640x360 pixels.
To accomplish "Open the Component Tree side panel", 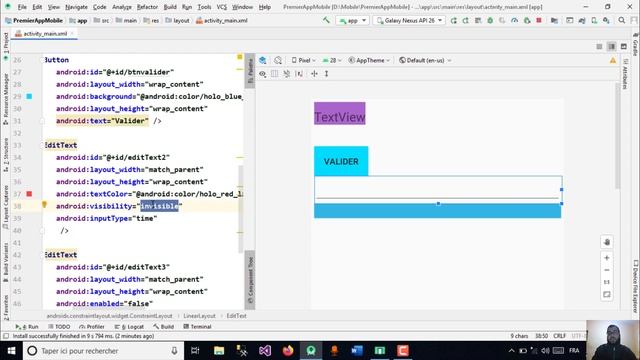I will 250,280.
